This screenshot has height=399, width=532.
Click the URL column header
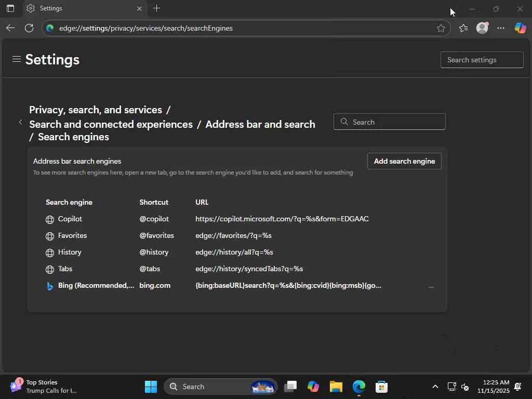pos(202,202)
